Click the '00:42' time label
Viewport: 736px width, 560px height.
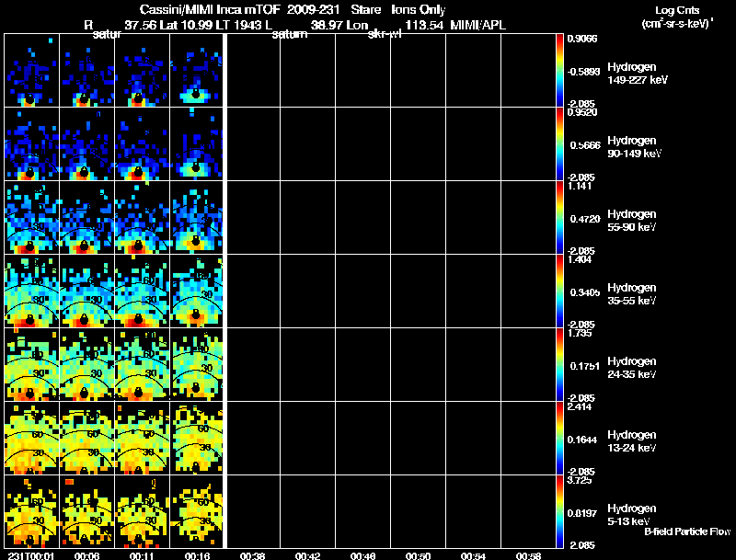point(307,555)
